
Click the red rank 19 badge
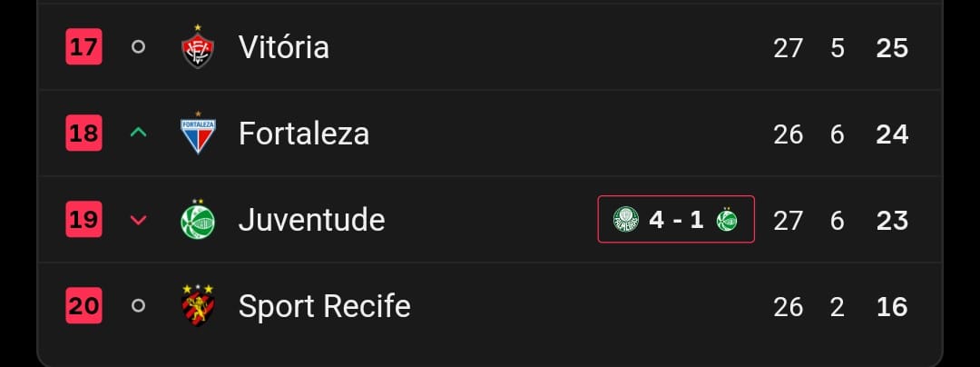click(x=83, y=220)
